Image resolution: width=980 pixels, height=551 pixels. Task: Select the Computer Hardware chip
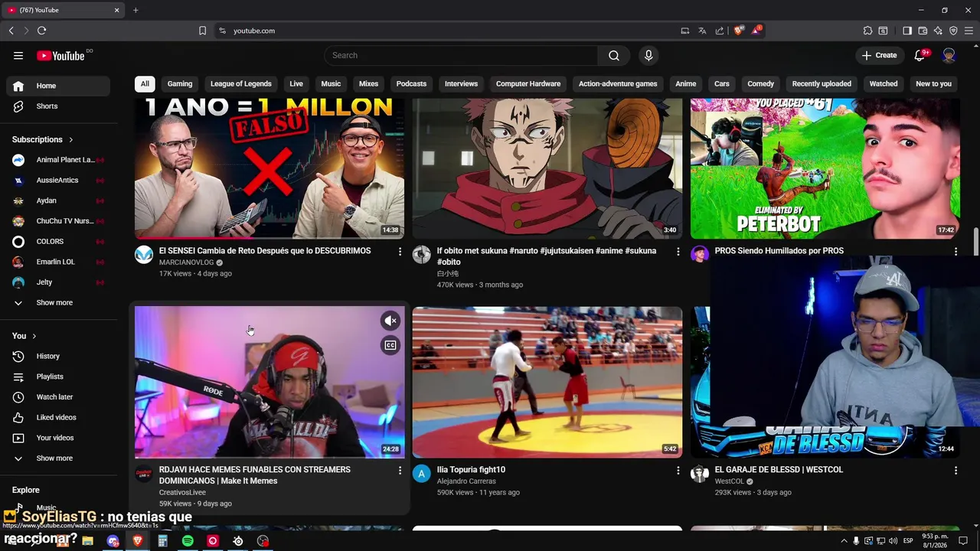pos(528,83)
